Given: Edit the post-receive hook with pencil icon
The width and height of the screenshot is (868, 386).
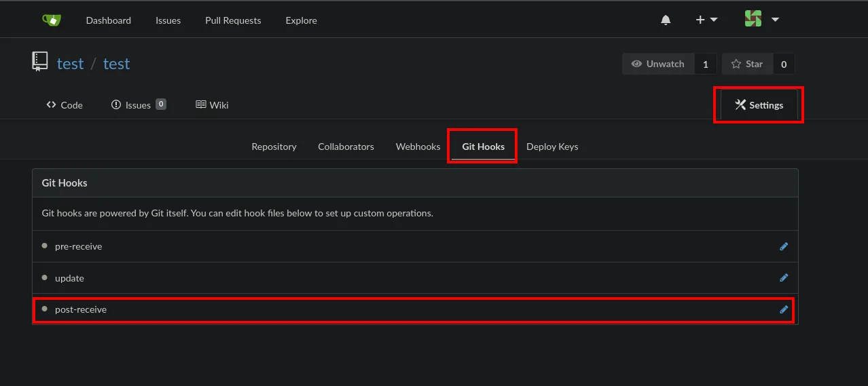Looking at the screenshot, I should (784, 309).
